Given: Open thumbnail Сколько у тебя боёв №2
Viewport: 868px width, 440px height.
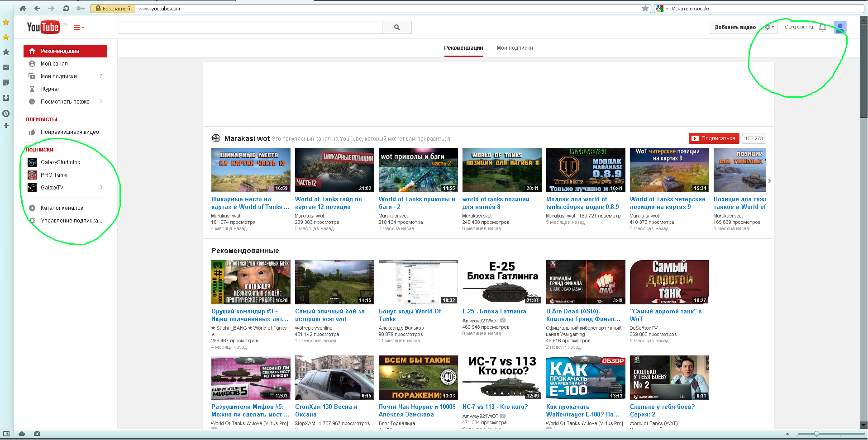Looking at the screenshot, I should pos(669,378).
